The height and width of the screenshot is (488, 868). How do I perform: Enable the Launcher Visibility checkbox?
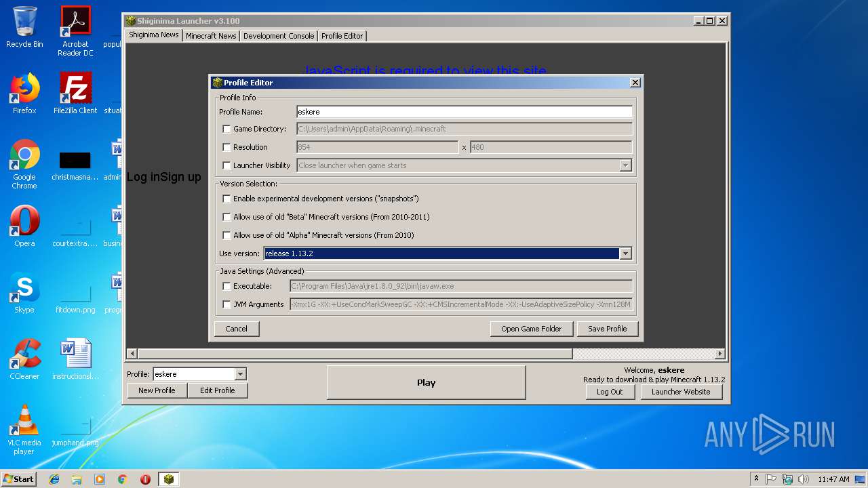click(x=226, y=165)
